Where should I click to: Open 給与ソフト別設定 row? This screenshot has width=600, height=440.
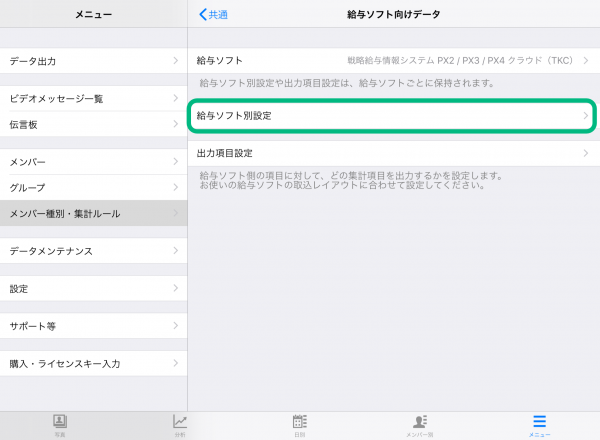pyautogui.click(x=392, y=116)
